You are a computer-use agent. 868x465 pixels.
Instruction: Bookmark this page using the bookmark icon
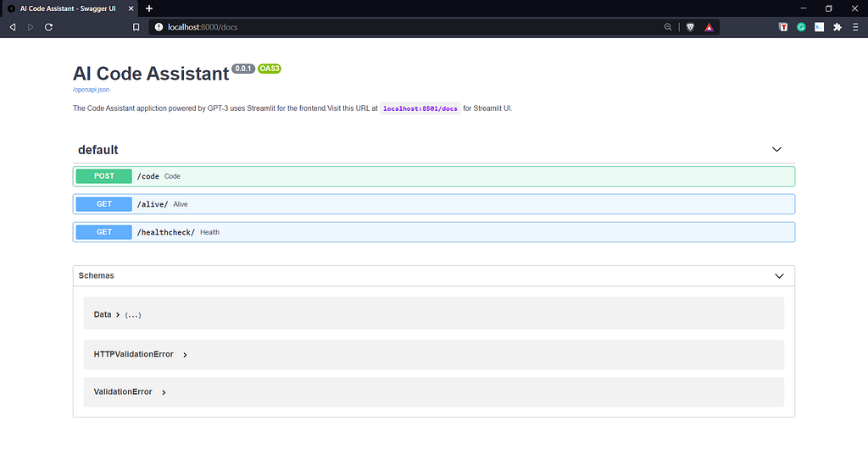136,27
